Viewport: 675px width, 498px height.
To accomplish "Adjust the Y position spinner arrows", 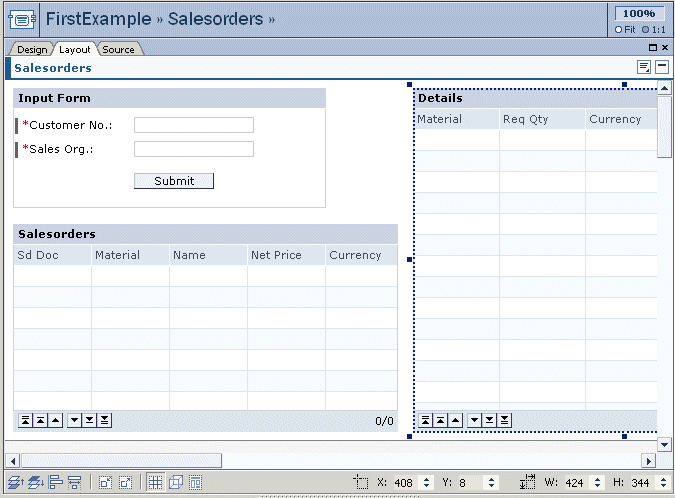I will click(491, 482).
